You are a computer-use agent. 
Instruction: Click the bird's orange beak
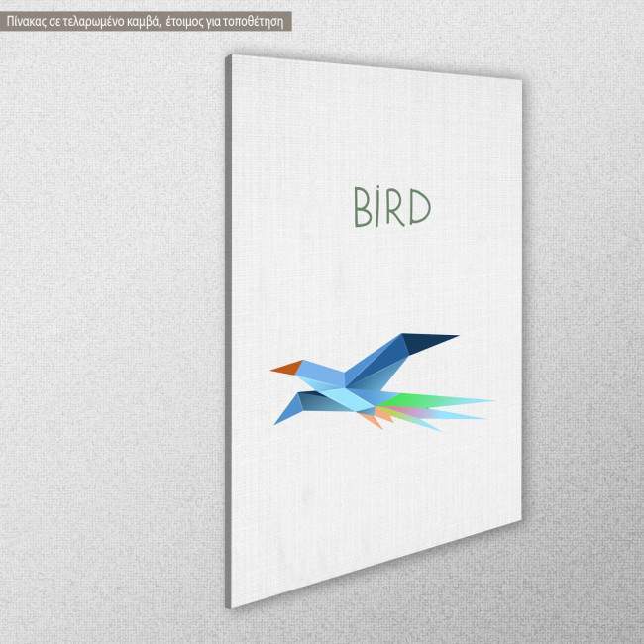[x=285, y=368]
